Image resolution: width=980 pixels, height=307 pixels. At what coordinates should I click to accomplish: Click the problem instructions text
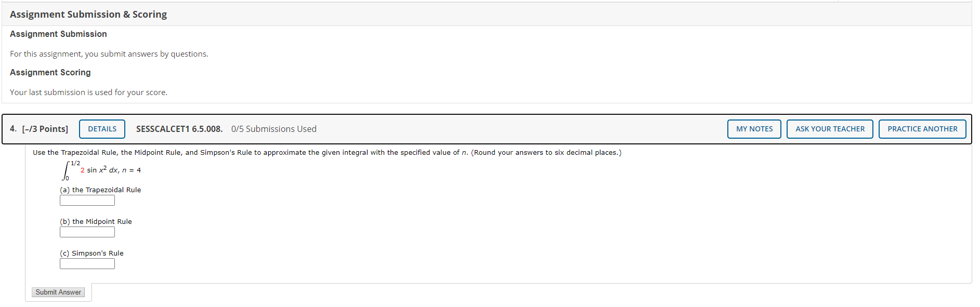pyautogui.click(x=327, y=153)
